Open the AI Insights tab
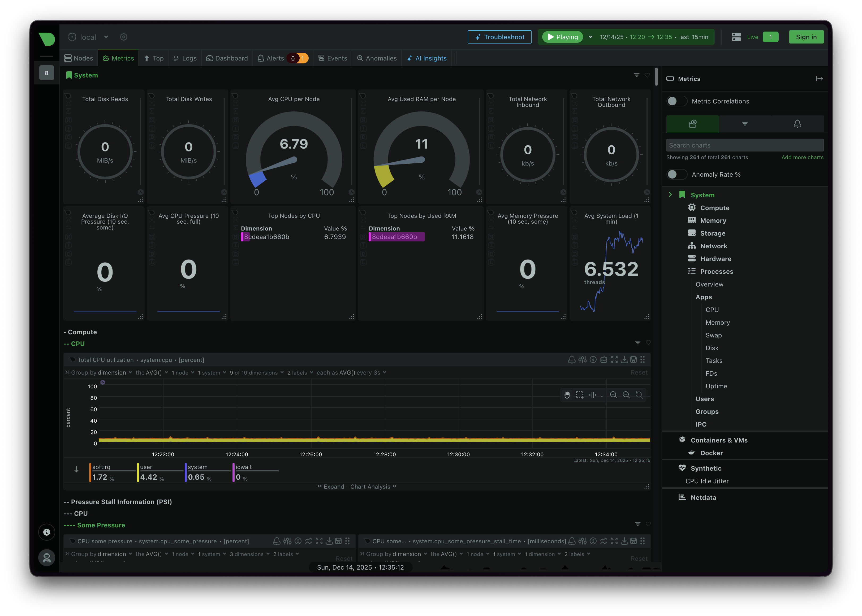 426,58
